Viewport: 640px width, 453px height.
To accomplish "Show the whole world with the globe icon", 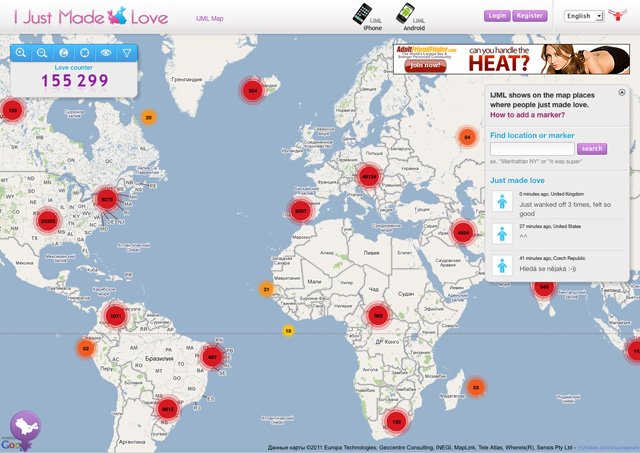I will pyautogui.click(x=63, y=53).
